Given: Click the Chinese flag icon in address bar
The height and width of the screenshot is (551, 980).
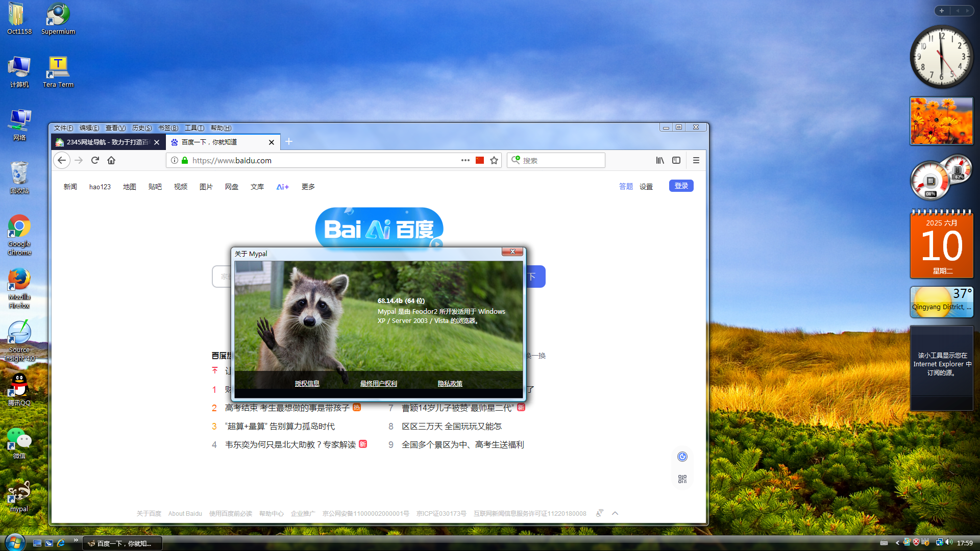Looking at the screenshot, I should (480, 160).
